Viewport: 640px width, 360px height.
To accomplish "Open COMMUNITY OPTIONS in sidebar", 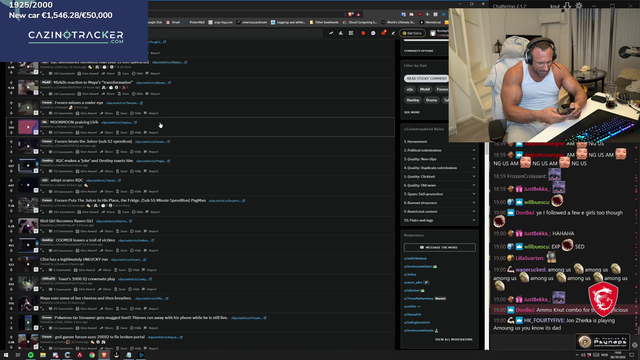I will click(418, 51).
